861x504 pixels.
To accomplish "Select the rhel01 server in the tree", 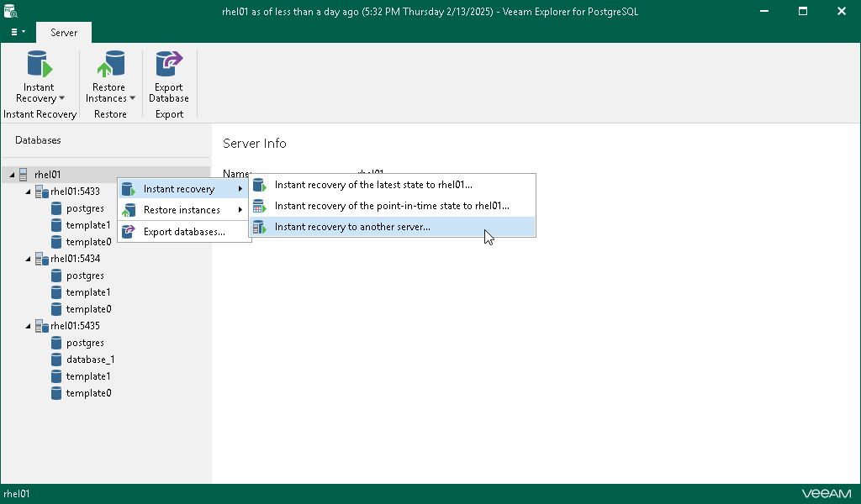I will pos(47,175).
